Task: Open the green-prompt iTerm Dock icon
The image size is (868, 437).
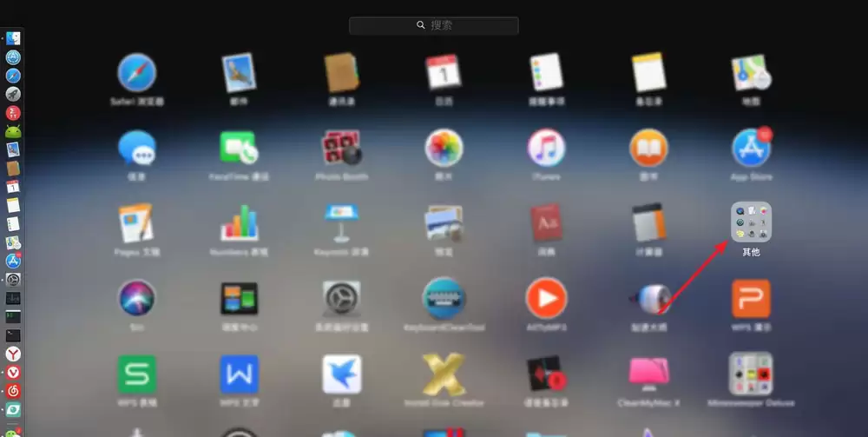Action: [13, 317]
